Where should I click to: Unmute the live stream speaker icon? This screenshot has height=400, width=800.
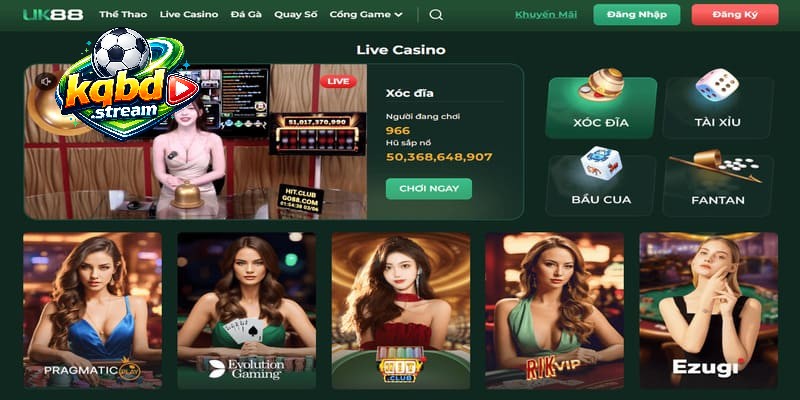pos(45,81)
